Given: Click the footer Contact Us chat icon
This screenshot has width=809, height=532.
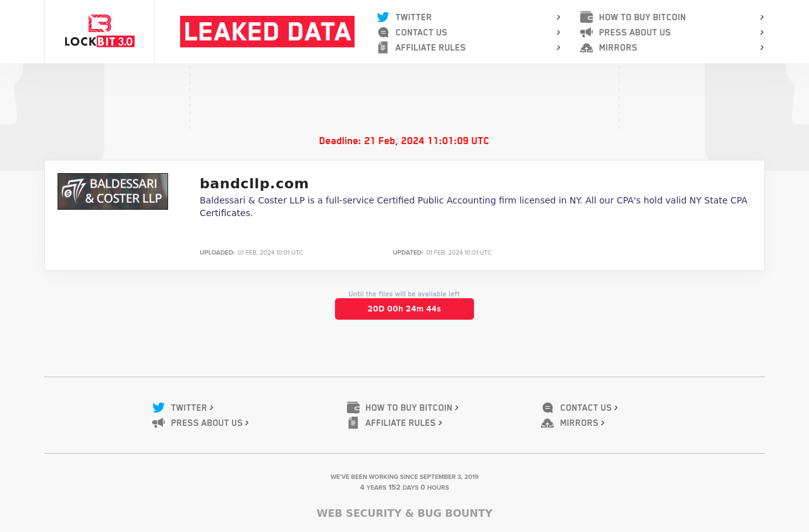Looking at the screenshot, I should tap(547, 408).
